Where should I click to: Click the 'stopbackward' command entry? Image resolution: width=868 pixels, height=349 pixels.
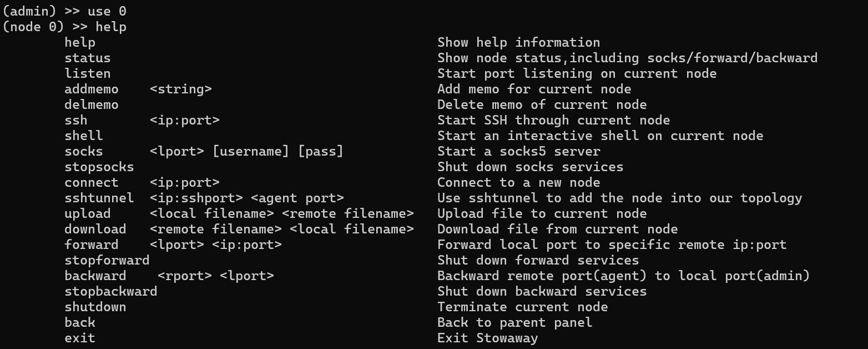click(111, 291)
